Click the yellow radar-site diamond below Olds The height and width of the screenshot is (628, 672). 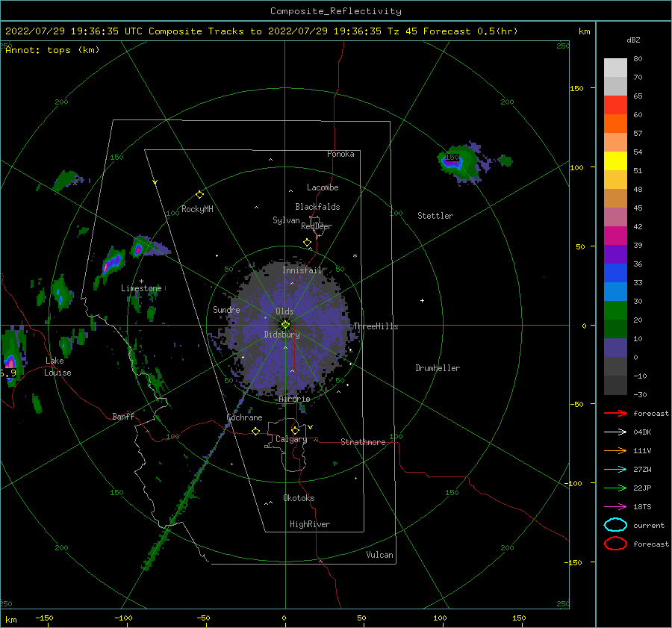pos(285,325)
